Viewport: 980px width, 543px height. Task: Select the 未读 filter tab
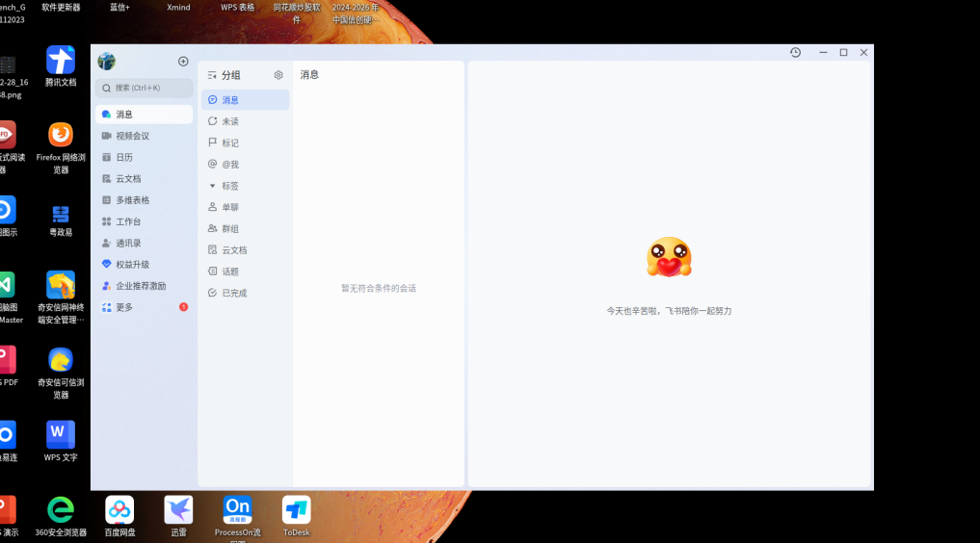tap(229, 121)
